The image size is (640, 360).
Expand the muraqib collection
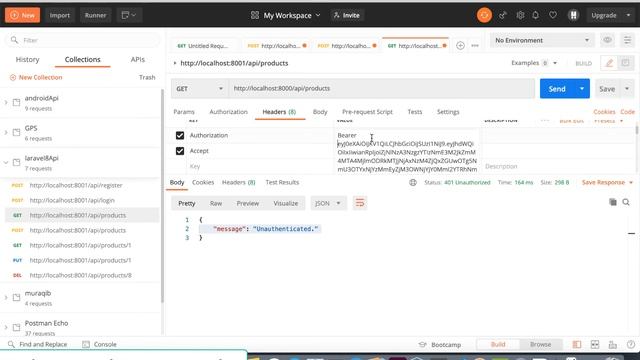point(6,298)
